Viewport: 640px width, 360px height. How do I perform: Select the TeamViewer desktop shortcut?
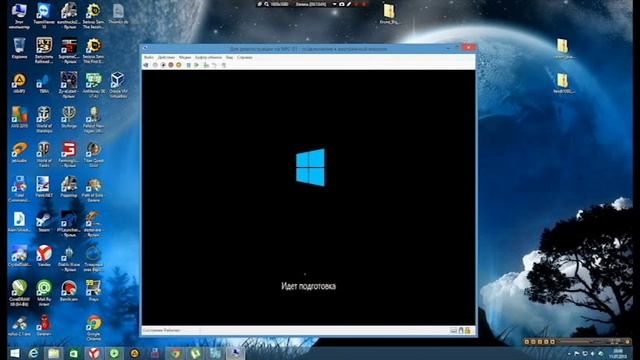click(44, 16)
